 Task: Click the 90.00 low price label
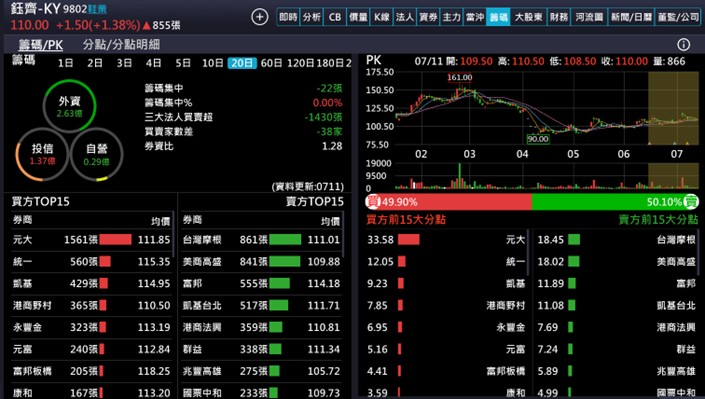coord(538,139)
